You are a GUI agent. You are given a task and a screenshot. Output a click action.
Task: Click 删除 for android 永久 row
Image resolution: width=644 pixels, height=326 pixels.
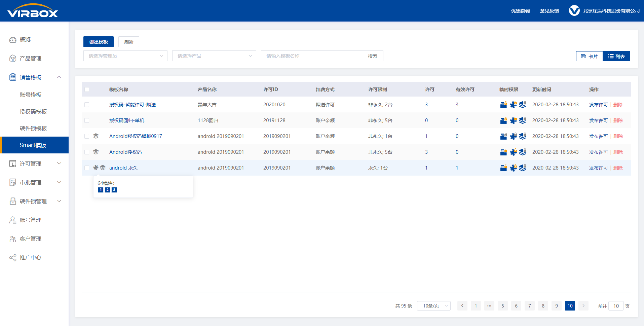pos(618,168)
